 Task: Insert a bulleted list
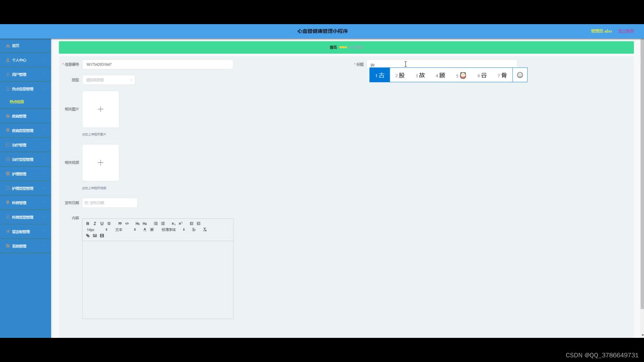coord(163,224)
